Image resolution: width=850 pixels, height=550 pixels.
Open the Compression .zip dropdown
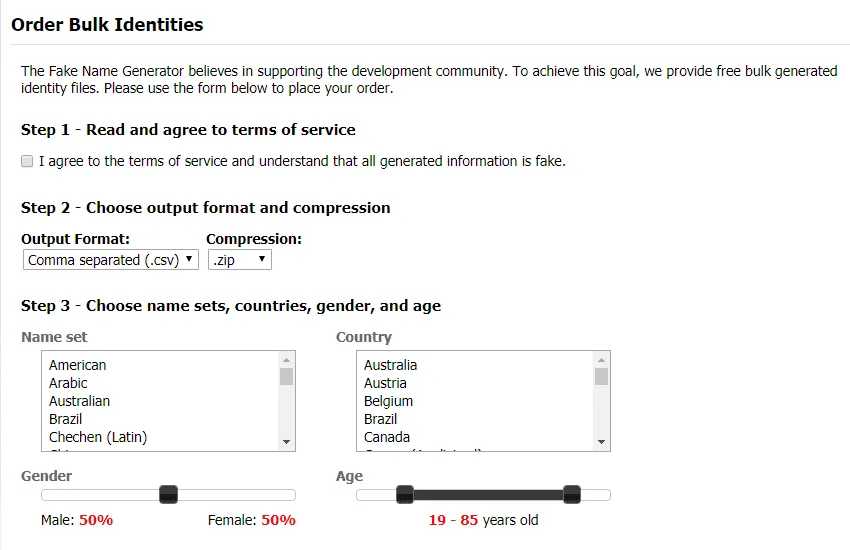(240, 260)
